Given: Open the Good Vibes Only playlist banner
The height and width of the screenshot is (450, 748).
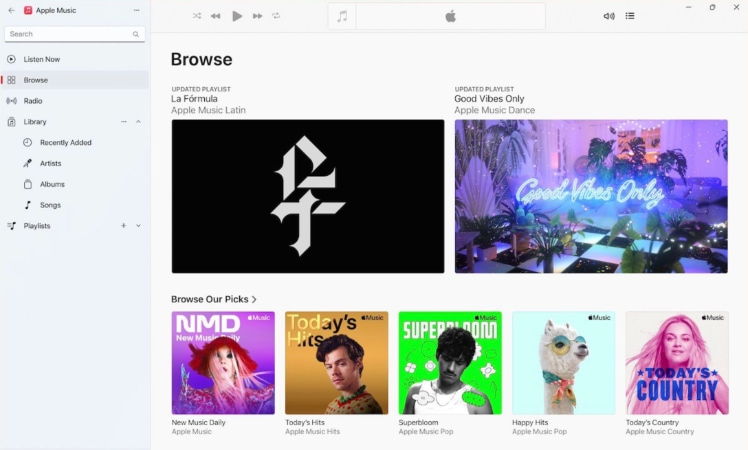Looking at the screenshot, I should point(591,196).
